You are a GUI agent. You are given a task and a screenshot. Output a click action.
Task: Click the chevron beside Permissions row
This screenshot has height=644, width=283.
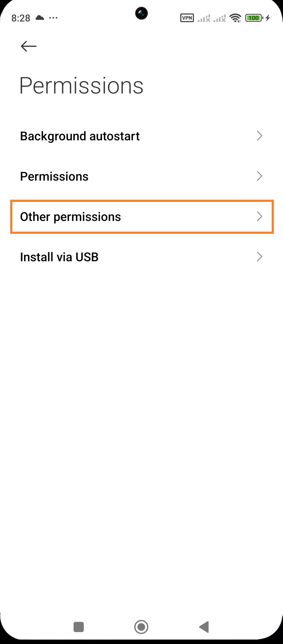click(x=259, y=176)
